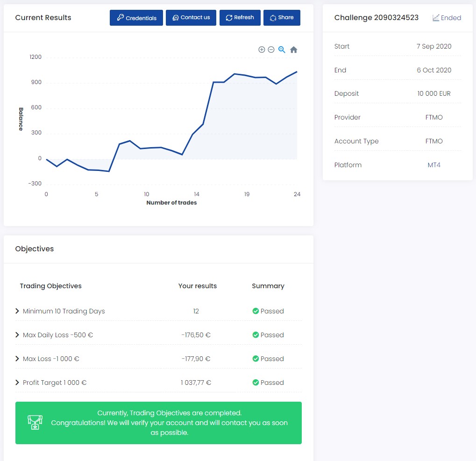Reset chart with the home icon
Image resolution: width=476 pixels, height=461 pixels.
point(293,50)
